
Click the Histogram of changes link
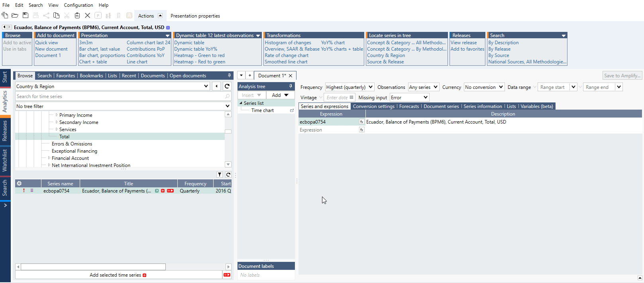point(288,43)
